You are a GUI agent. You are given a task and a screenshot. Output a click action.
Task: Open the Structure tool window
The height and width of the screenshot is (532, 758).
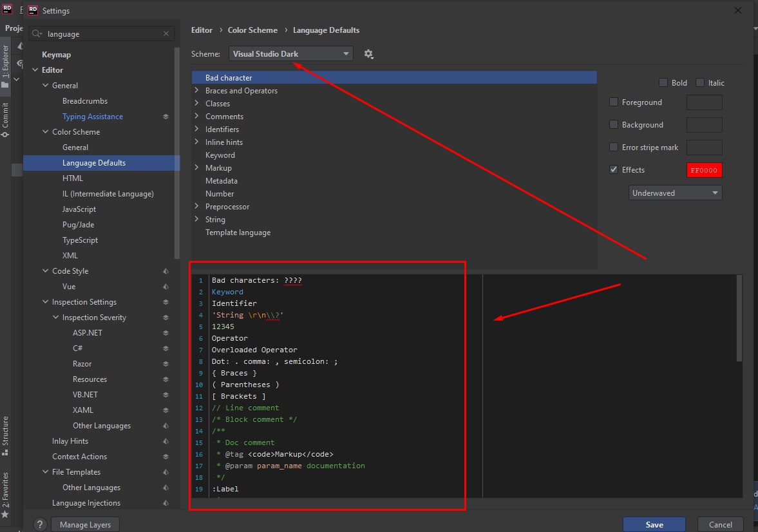coord(5,435)
